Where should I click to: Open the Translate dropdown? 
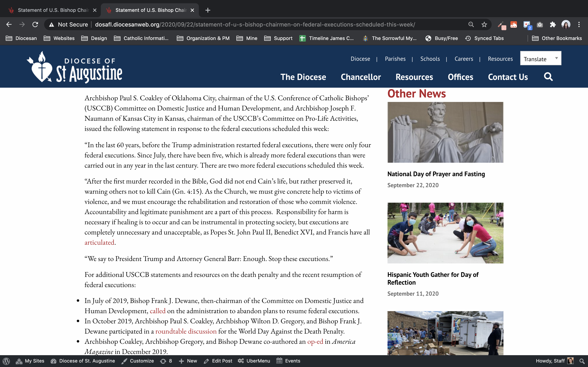click(x=540, y=59)
